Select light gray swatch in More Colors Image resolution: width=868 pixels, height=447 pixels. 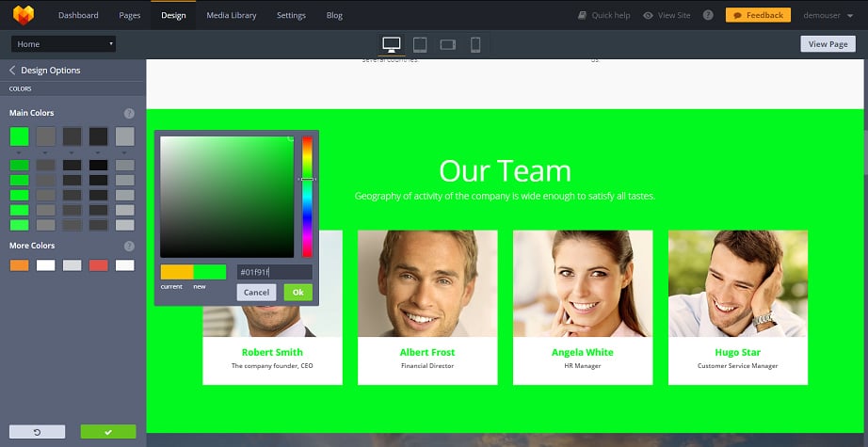click(72, 265)
